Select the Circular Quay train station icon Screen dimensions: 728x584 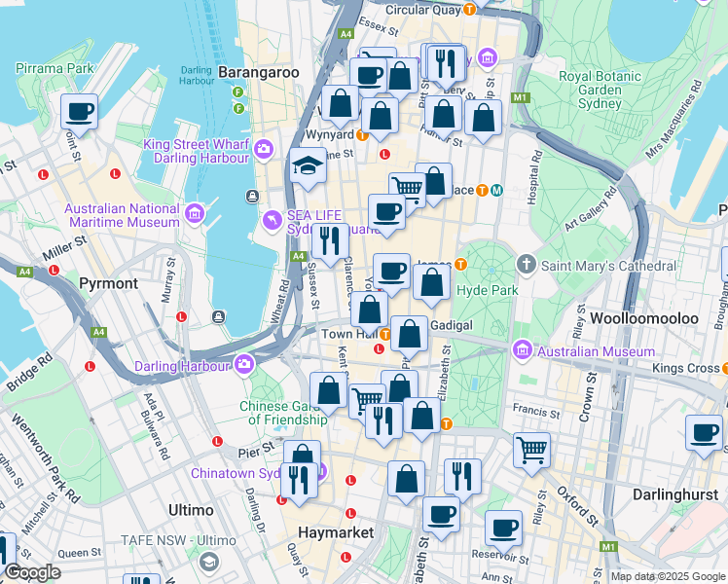click(469, 10)
